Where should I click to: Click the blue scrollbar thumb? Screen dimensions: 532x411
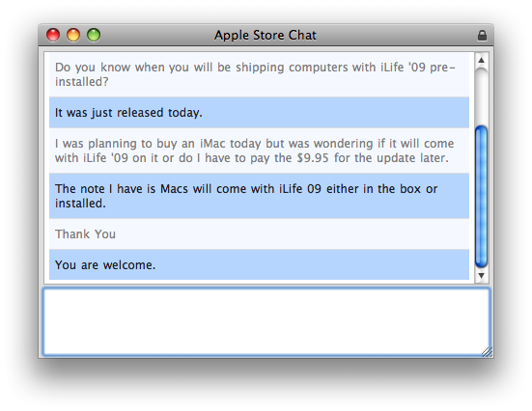click(481, 197)
